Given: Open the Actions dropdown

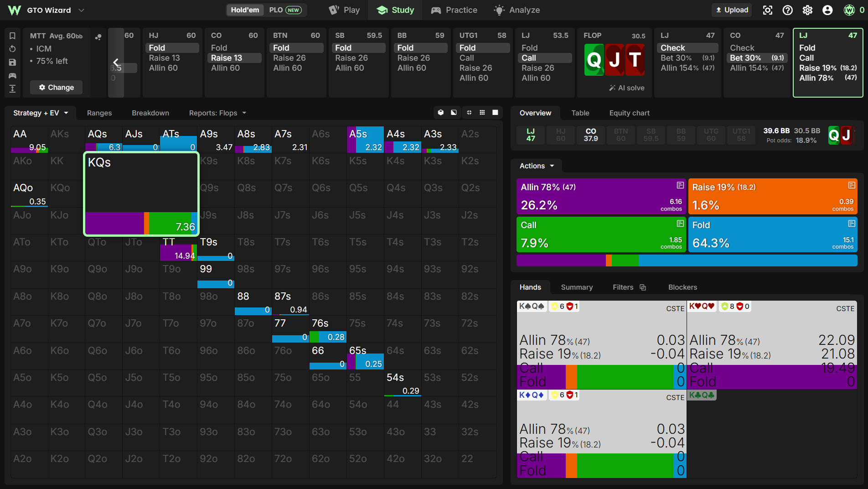Looking at the screenshot, I should click(537, 166).
